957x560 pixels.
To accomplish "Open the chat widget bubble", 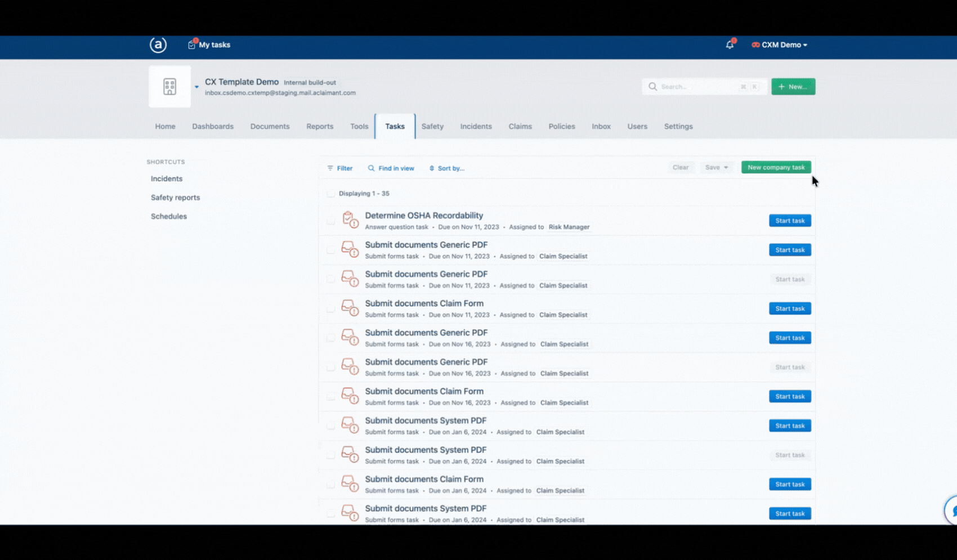I will [x=951, y=510].
